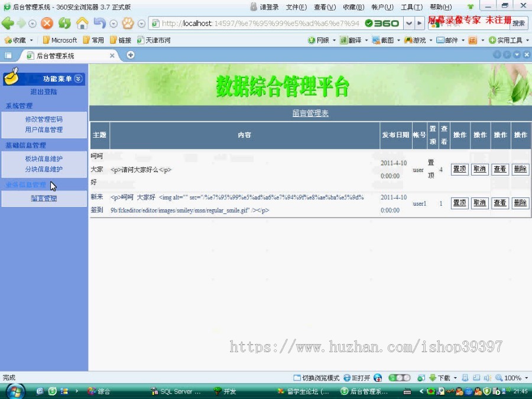Click the 留言管理表 heading link
The image size is (532, 399).
pyautogui.click(x=310, y=113)
